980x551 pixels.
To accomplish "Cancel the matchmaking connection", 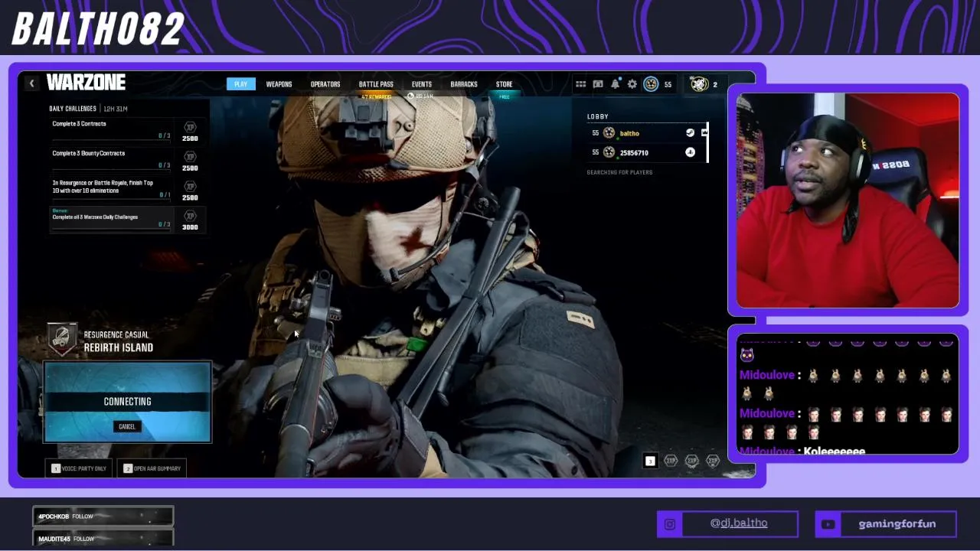I will pos(127,427).
